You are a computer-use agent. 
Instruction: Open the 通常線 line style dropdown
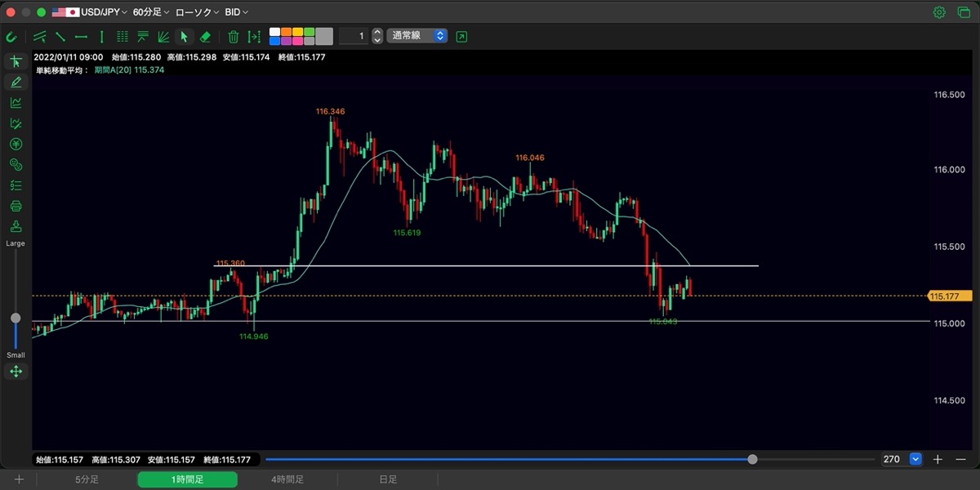[x=416, y=36]
